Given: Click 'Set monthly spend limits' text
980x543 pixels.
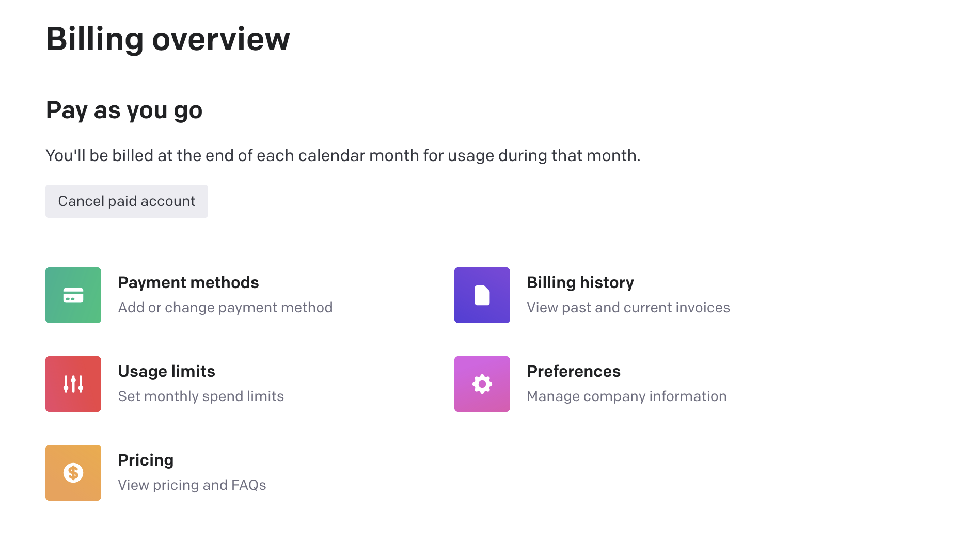Looking at the screenshot, I should click(x=201, y=396).
